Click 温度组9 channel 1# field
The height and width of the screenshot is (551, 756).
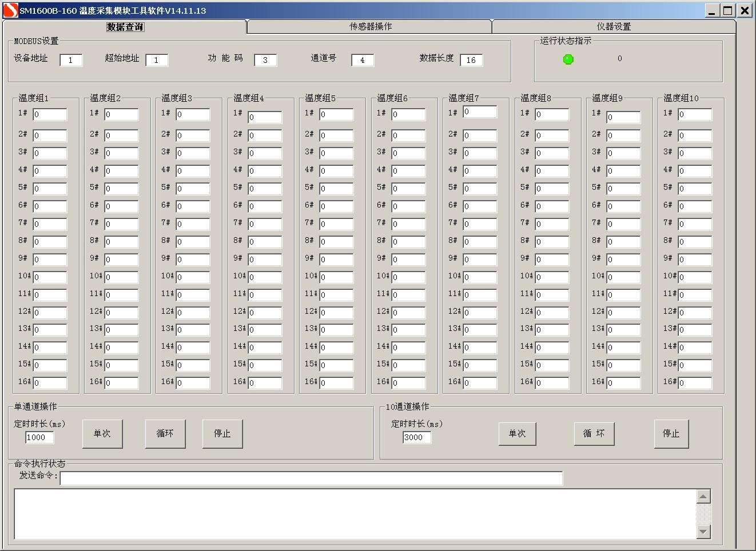click(623, 117)
